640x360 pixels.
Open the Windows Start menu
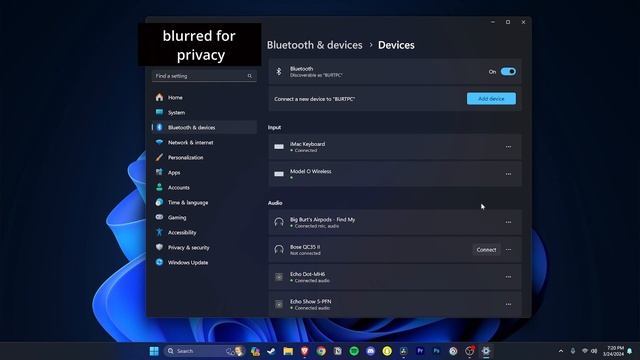pos(154,351)
